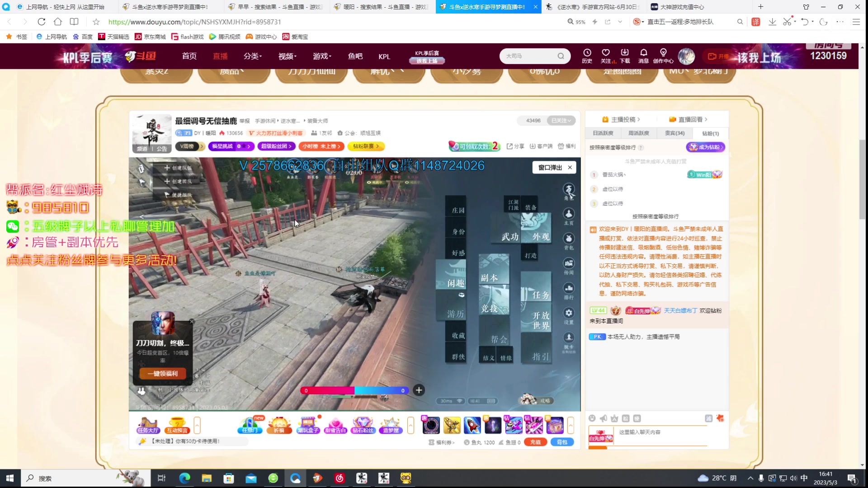The image size is (868, 488).
Task: Open 钻石粉丝 diamond fan icon
Action: pyautogui.click(x=363, y=425)
